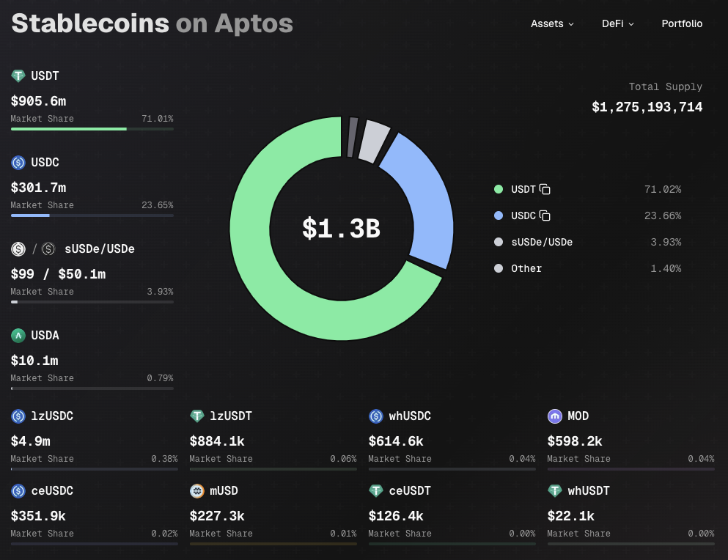Viewport: 728px width, 560px height.
Task: Go to the Portfolio section
Action: click(682, 23)
